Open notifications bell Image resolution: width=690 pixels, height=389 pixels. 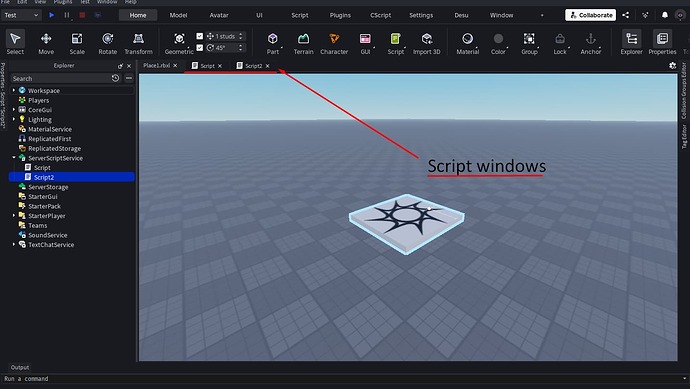tap(664, 15)
